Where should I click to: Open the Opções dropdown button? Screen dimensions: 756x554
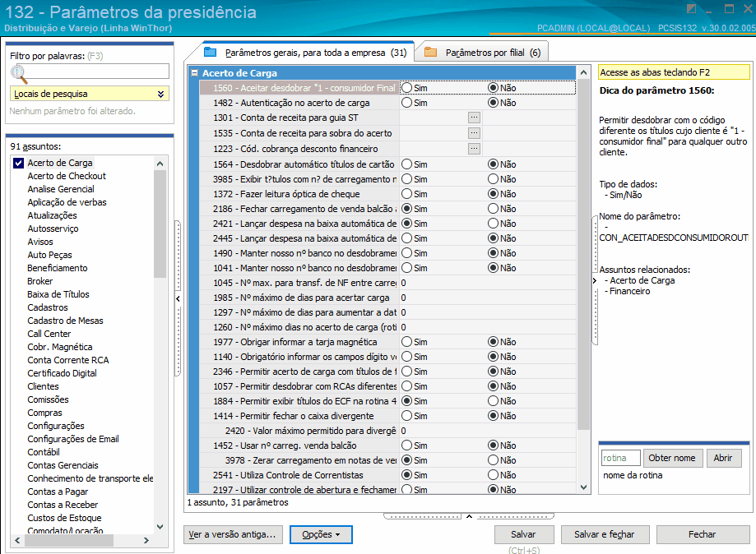pyautogui.click(x=321, y=535)
